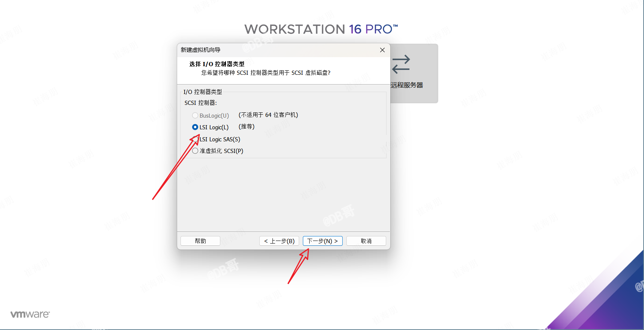Click the SCSI controller question subtitle
The image size is (644, 330).
coord(266,73)
